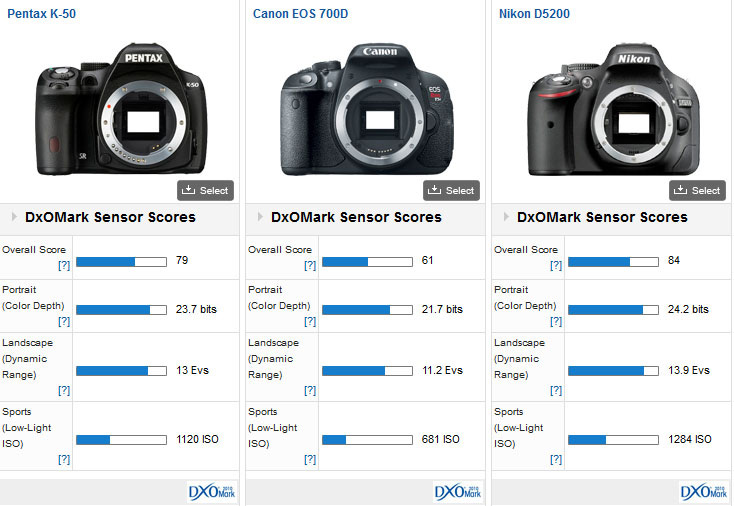
Task: Click the 13.9 Evs dynamic range value
Action: coord(689,370)
